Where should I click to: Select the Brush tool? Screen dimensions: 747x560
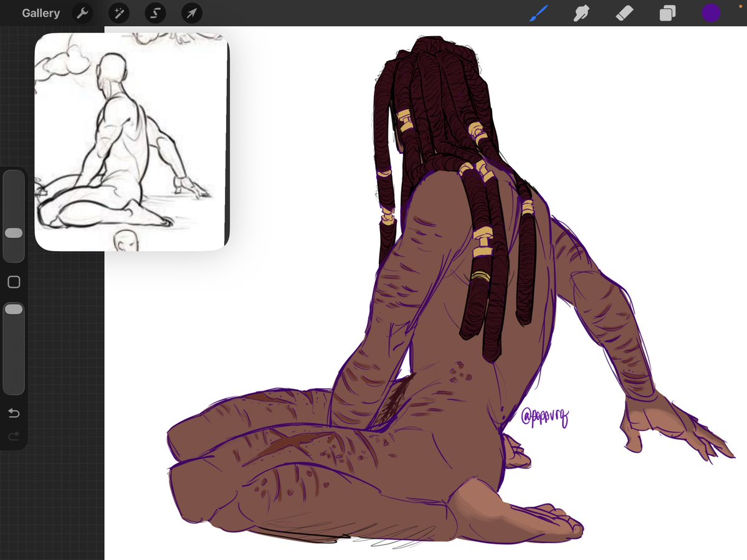pos(539,13)
